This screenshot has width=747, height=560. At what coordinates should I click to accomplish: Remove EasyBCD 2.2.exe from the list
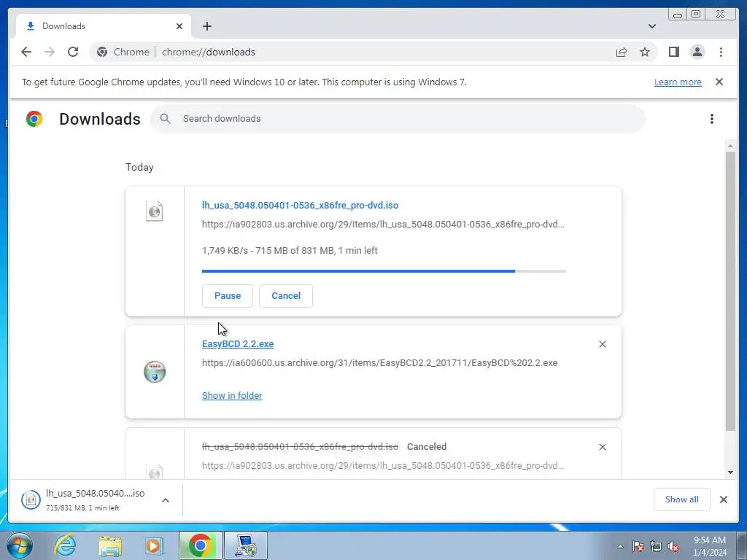tap(602, 344)
